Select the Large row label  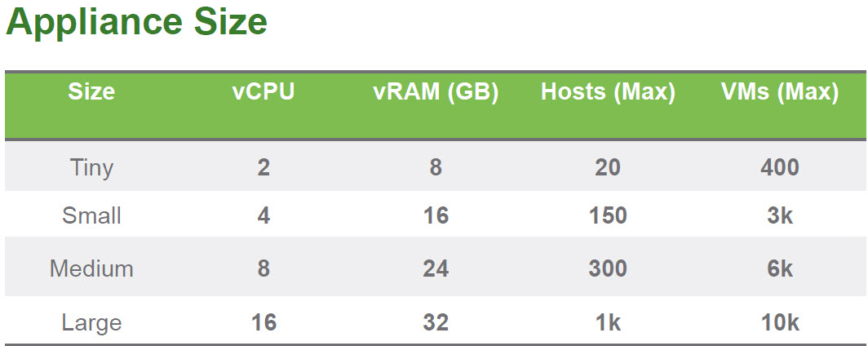click(91, 322)
